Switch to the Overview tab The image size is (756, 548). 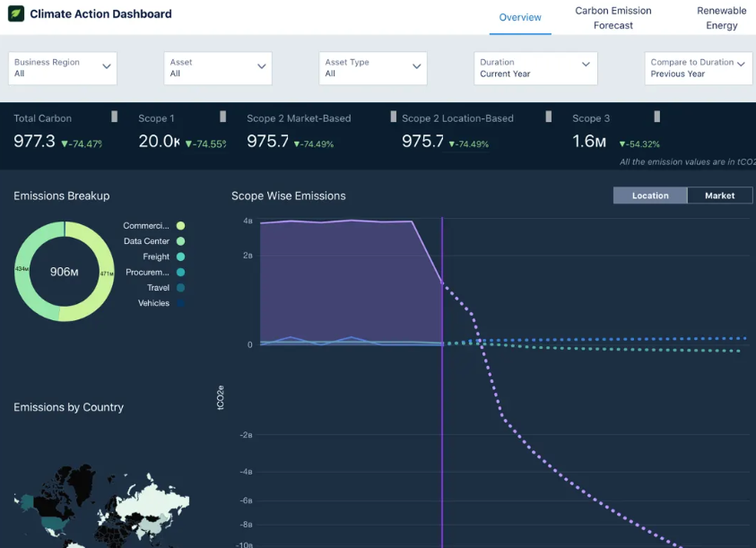click(x=520, y=17)
